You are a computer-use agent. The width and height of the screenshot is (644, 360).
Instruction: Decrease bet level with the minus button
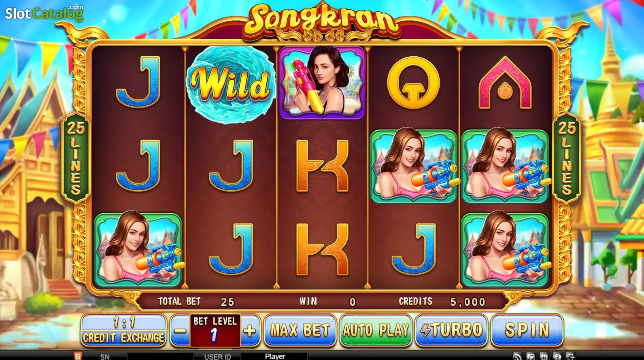[180, 331]
